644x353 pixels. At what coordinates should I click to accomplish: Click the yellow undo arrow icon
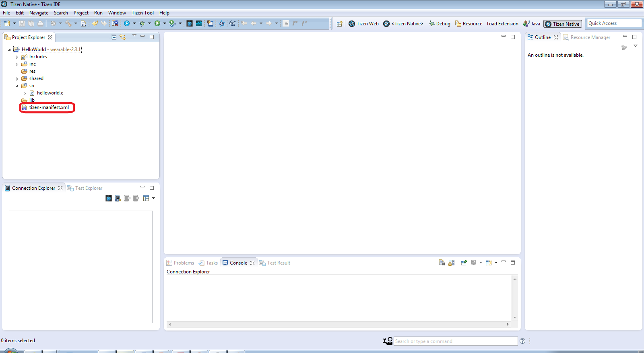[95, 23]
